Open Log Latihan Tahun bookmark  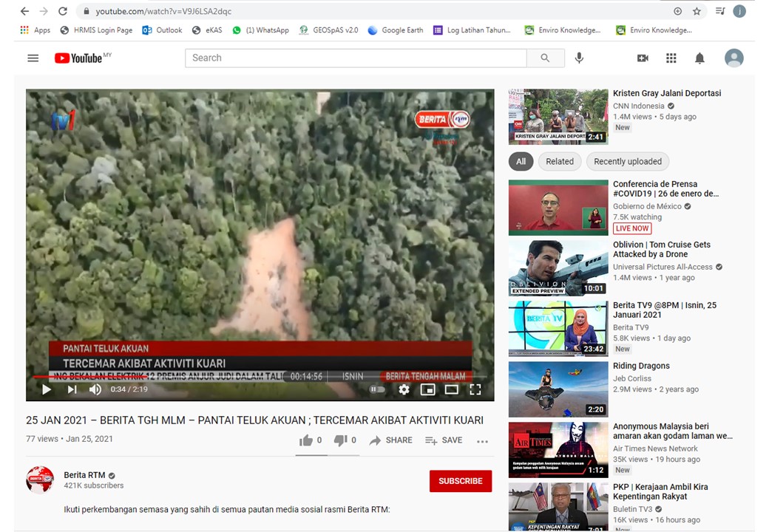point(472,30)
